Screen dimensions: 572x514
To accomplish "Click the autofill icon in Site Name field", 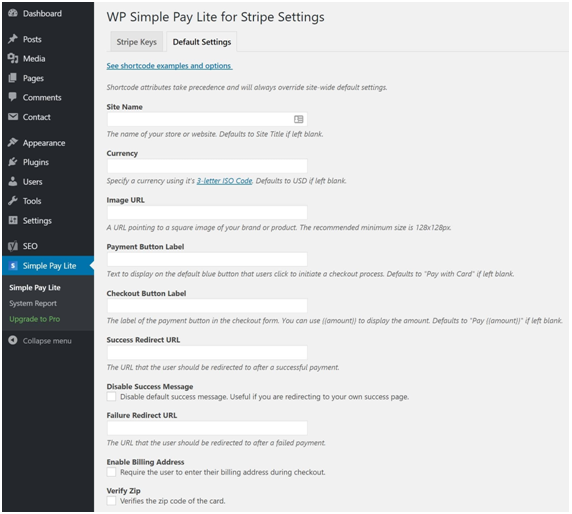I will click(x=298, y=119).
